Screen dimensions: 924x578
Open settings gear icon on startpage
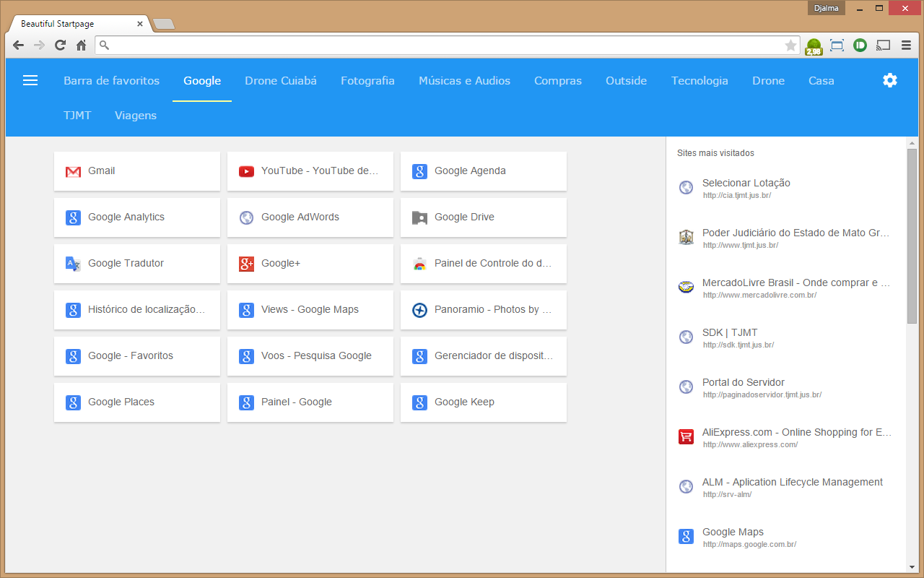coord(890,80)
